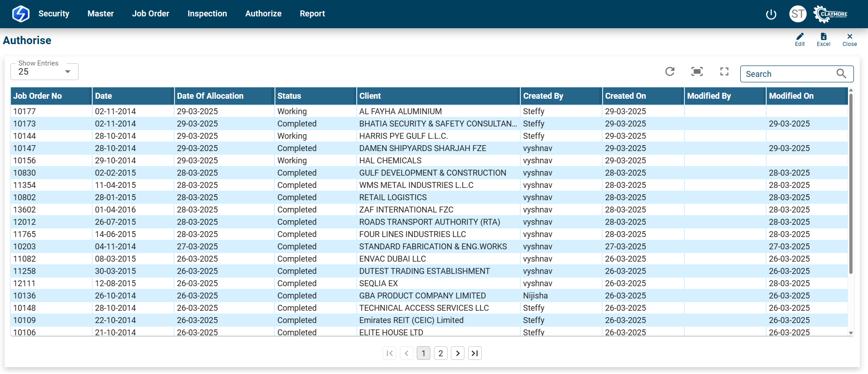Viewport: 868px width, 374px height.
Task: Open the Job Order menu
Action: point(150,14)
